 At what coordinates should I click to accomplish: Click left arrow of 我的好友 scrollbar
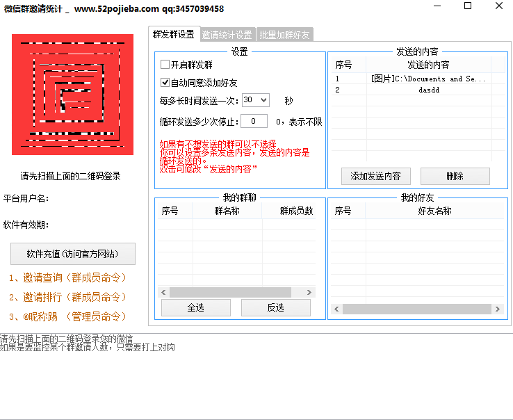[336, 309]
